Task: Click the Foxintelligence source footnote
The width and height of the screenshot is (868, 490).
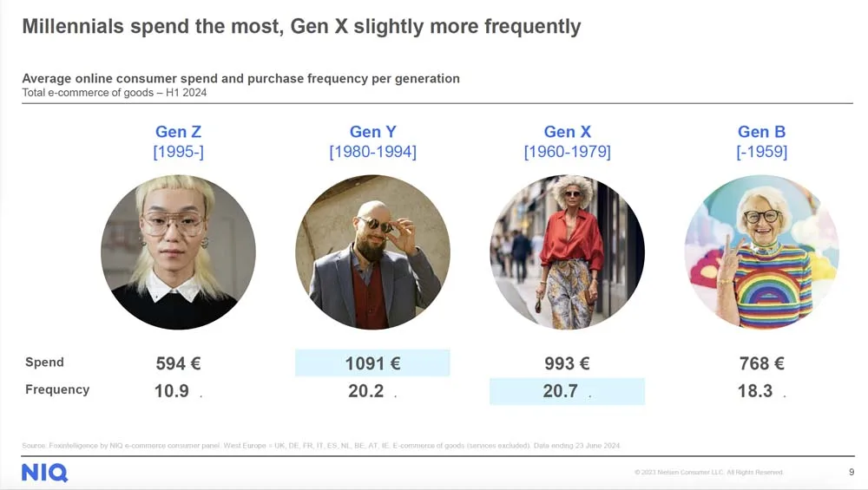Action: [321, 446]
